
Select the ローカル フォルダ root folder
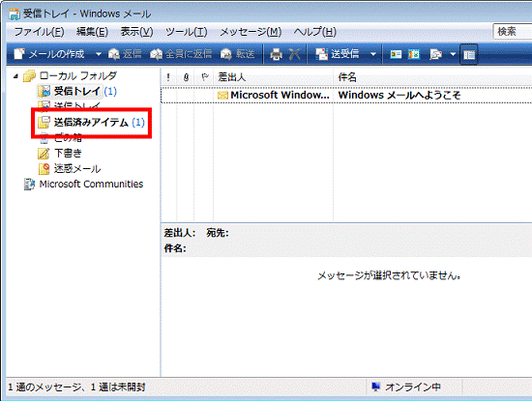point(71,75)
